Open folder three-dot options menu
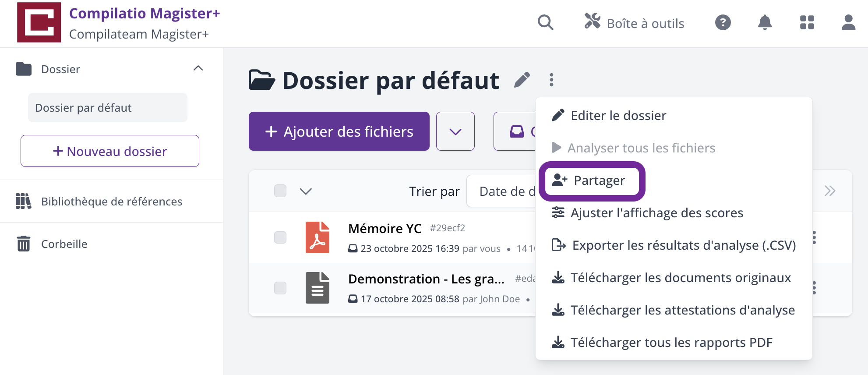Screen dimensions: 868x375 click(552, 80)
